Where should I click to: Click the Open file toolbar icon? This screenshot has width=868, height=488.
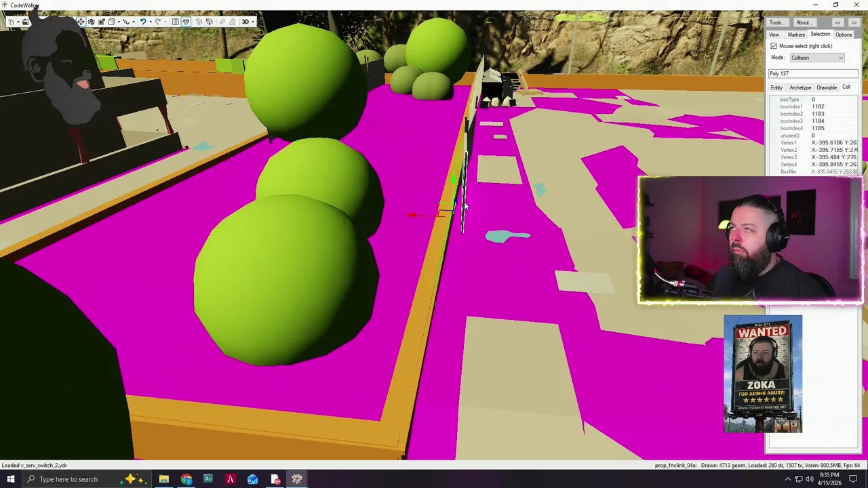pyautogui.click(x=25, y=22)
